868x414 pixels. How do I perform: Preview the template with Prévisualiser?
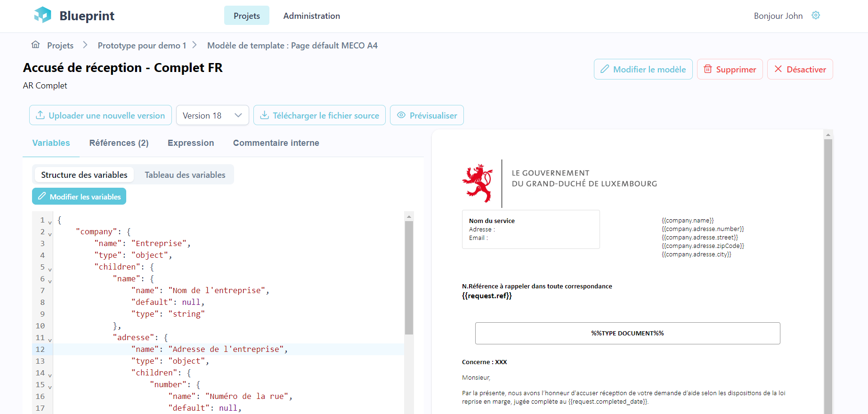(x=427, y=115)
